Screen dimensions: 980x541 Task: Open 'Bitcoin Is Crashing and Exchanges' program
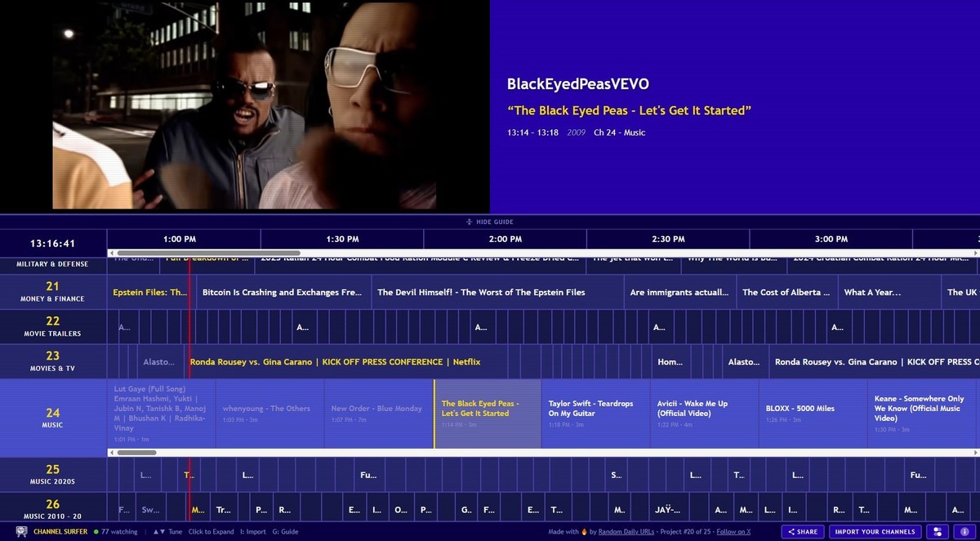click(283, 292)
